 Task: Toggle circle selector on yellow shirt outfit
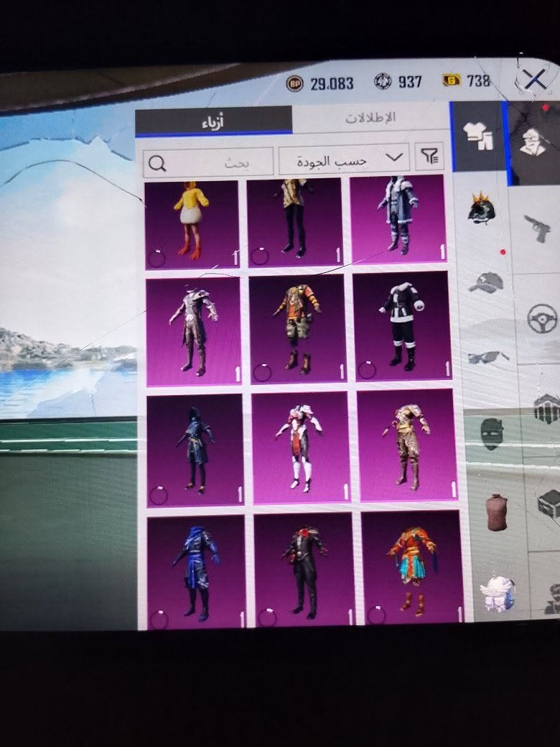click(x=259, y=256)
